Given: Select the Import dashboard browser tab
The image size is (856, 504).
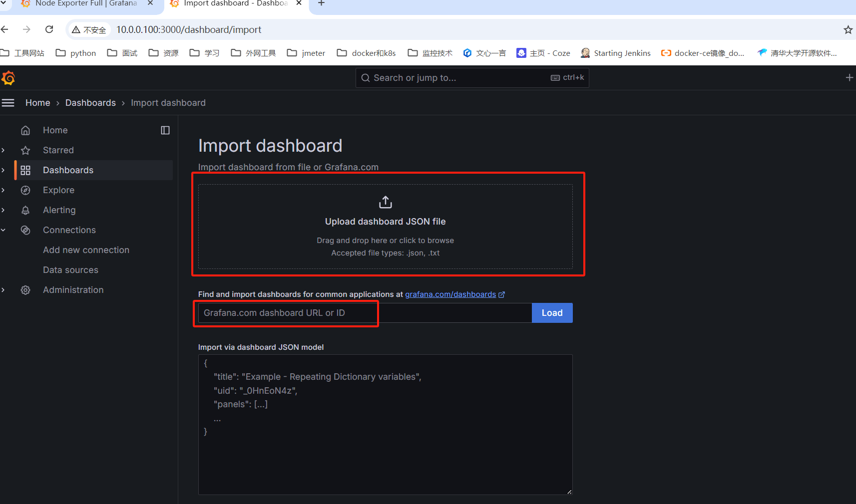Looking at the screenshot, I should pos(236,4).
